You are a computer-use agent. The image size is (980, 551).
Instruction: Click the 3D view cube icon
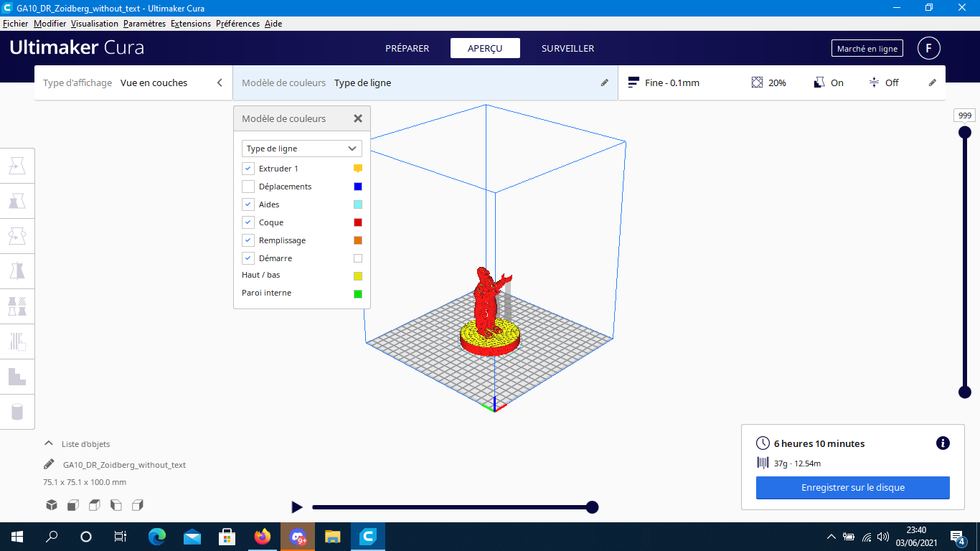(52, 505)
